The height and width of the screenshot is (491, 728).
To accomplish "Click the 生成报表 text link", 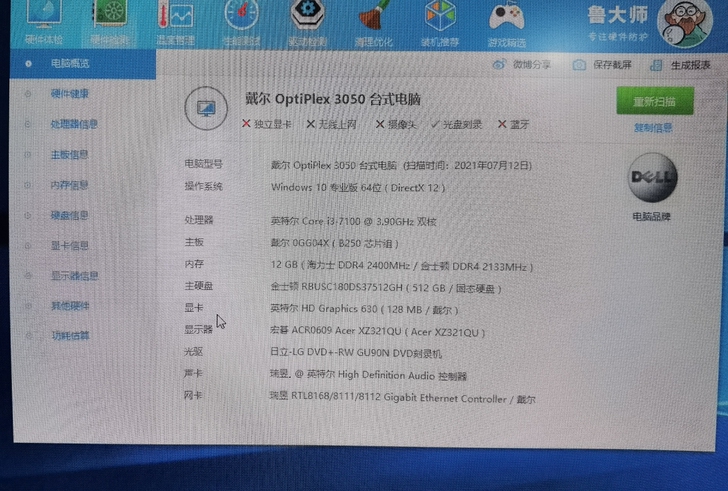I will point(691,65).
